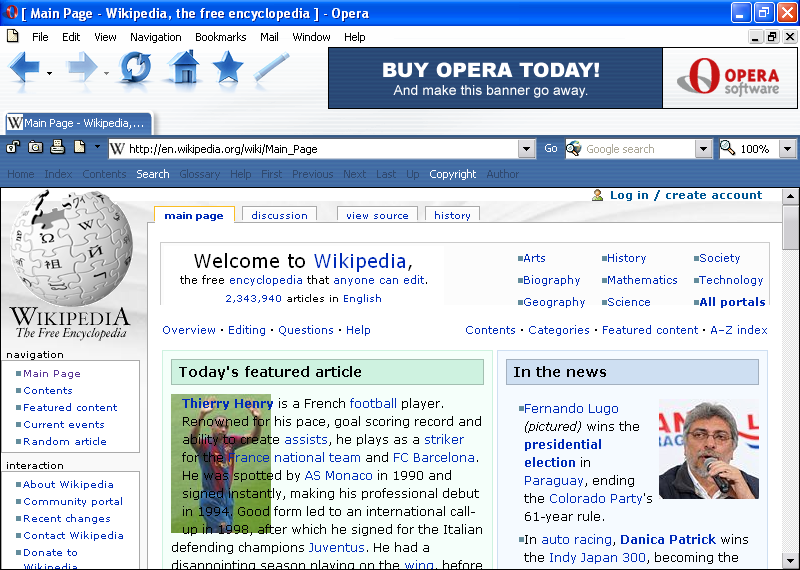The width and height of the screenshot is (800, 570).
Task: Click the padlock icon in address toolbar
Action: (x=12, y=148)
